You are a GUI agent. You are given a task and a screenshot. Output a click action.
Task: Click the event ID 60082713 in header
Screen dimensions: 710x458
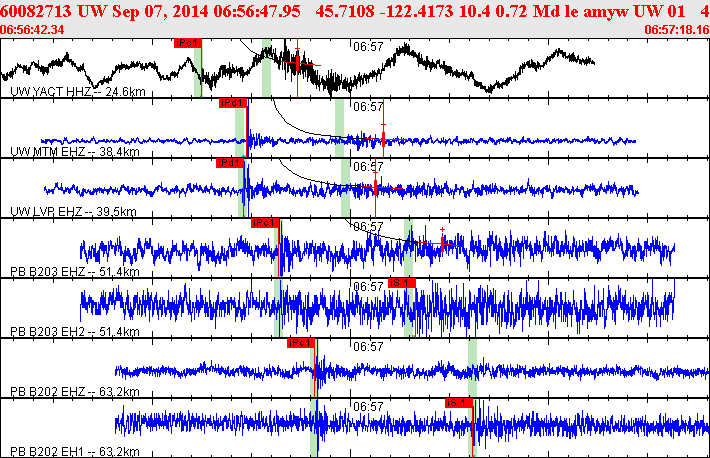point(35,12)
